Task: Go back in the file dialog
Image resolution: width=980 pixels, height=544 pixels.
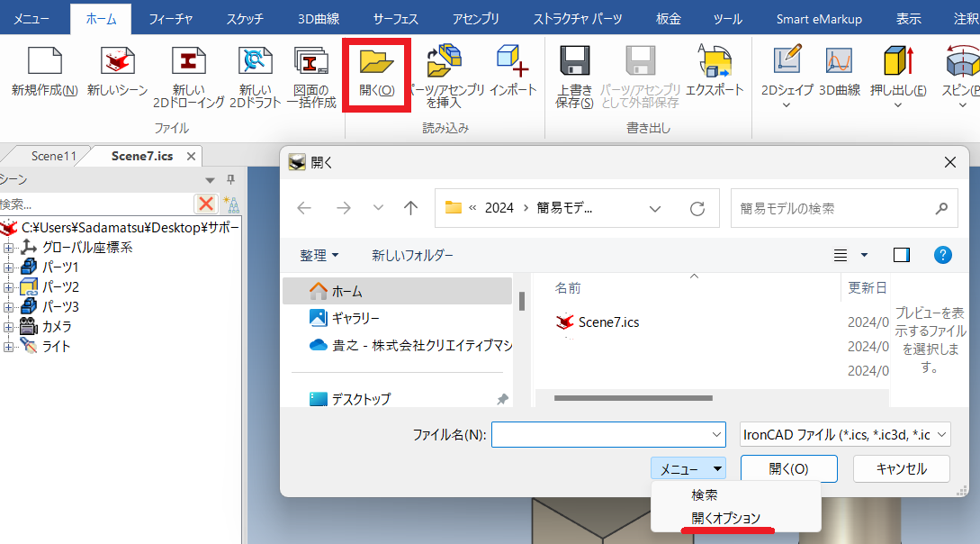Action: [x=304, y=207]
